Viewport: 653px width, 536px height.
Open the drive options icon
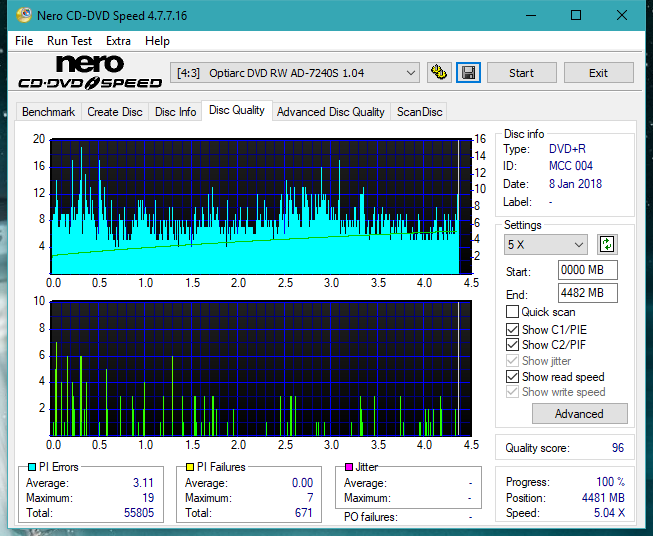(x=439, y=73)
